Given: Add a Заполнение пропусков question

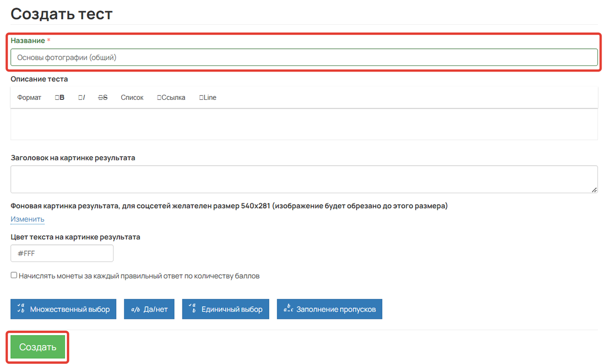Looking at the screenshot, I should pyautogui.click(x=330, y=309).
